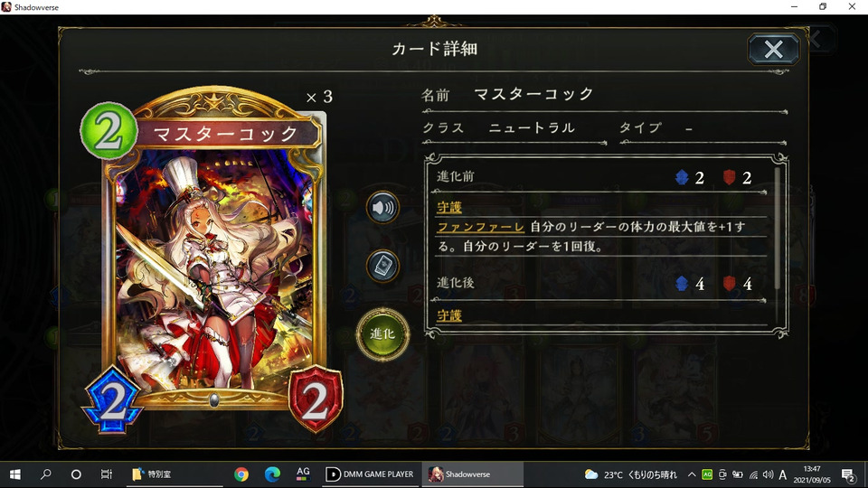The width and height of the screenshot is (868, 488).
Task: Play the card voice with speaker icon
Action: click(x=382, y=208)
